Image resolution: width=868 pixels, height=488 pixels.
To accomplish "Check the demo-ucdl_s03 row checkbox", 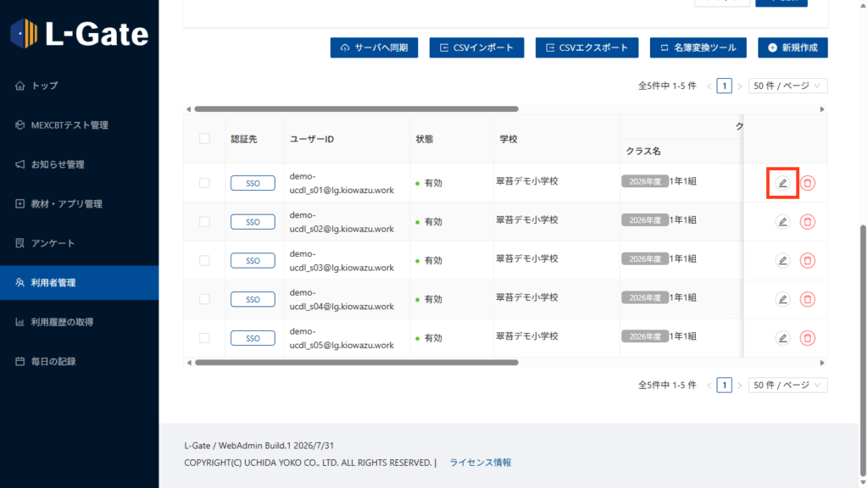I will point(204,261).
